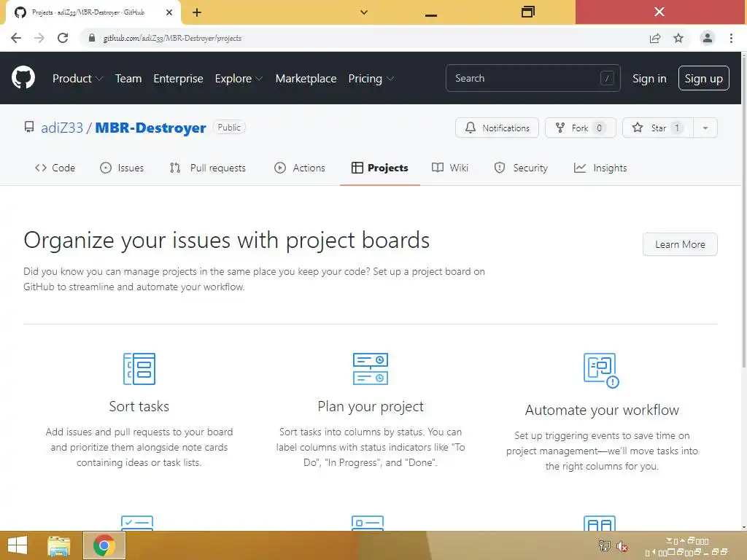Image resolution: width=747 pixels, height=560 pixels.
Task: Switch to the Pull requests tab
Action: [x=208, y=168]
